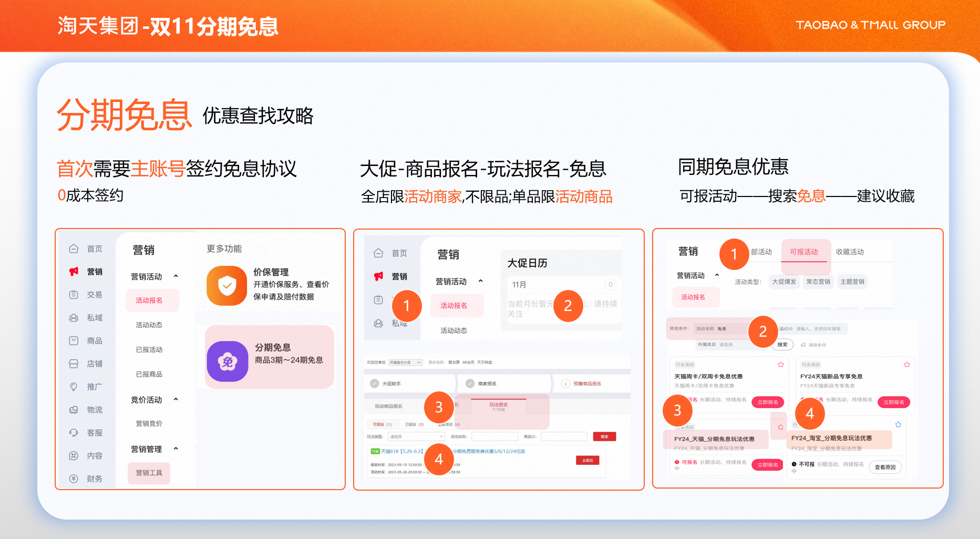Toggle blue star on FY24_淘宝_分期免息玩法优惠 card
Screen dimensions: 980x539
pyautogui.click(x=898, y=424)
